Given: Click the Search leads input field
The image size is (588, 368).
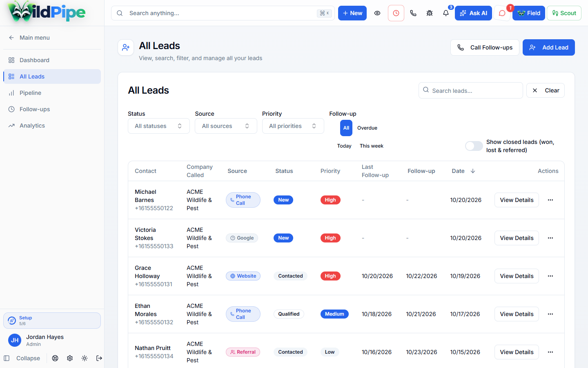Looking at the screenshot, I should pos(471,90).
